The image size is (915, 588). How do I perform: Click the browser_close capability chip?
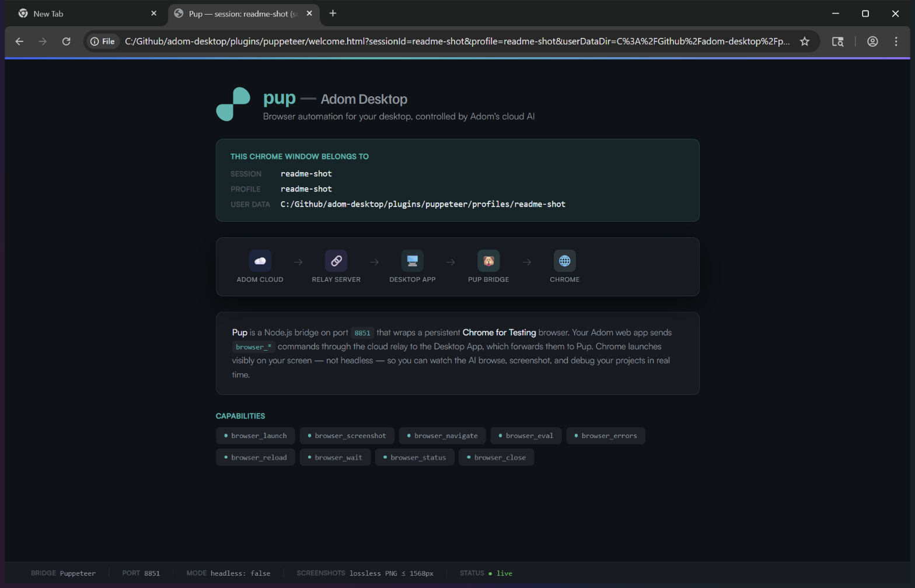click(x=497, y=457)
